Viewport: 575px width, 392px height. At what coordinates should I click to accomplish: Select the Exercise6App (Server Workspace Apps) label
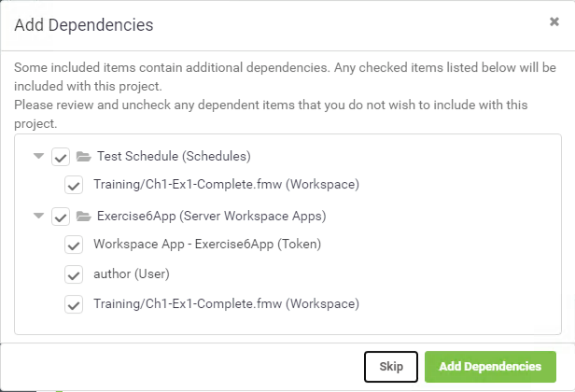pyautogui.click(x=212, y=216)
